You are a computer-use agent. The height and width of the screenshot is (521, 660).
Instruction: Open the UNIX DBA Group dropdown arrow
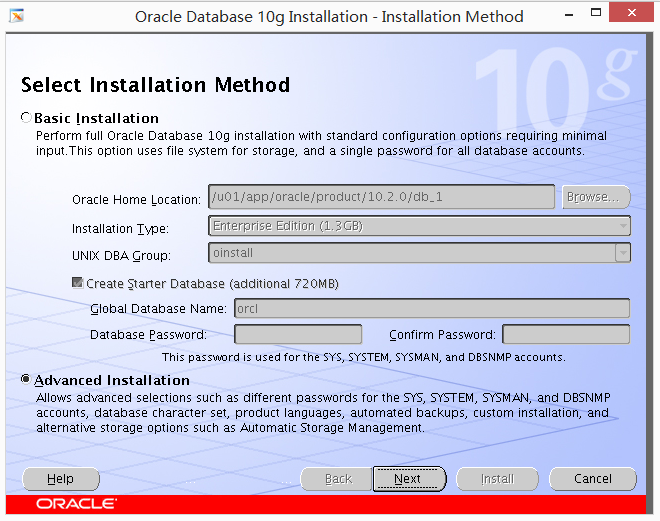[x=623, y=253]
